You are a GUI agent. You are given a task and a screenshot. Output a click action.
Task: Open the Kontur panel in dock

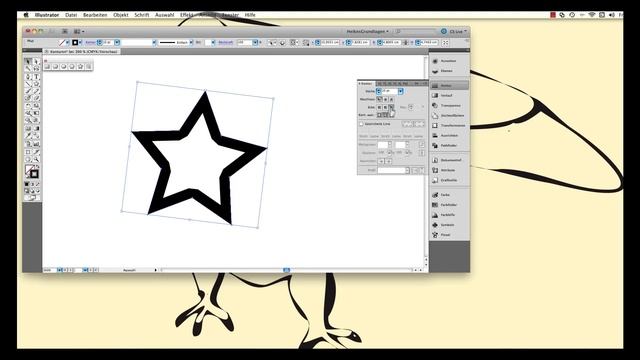click(449, 86)
